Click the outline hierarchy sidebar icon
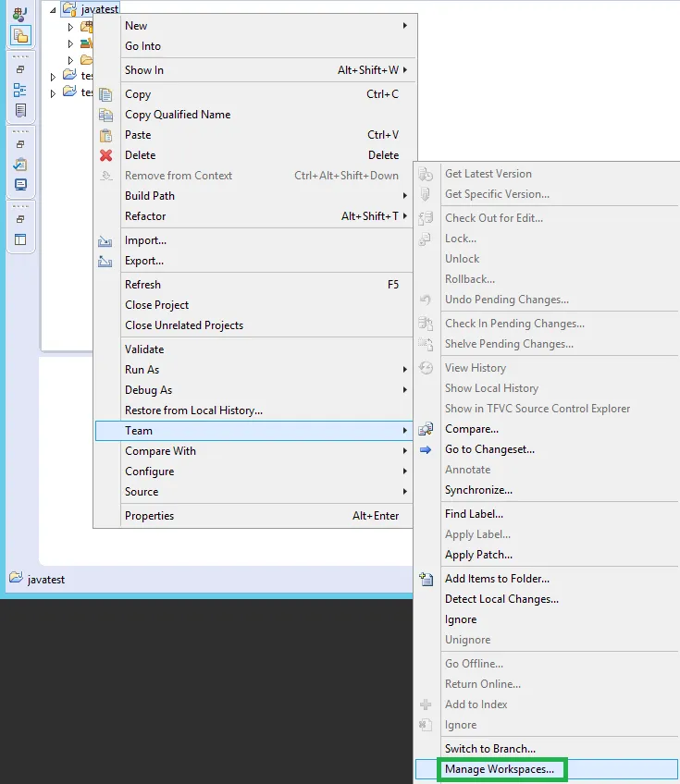This screenshot has height=784, width=680. coord(20,90)
